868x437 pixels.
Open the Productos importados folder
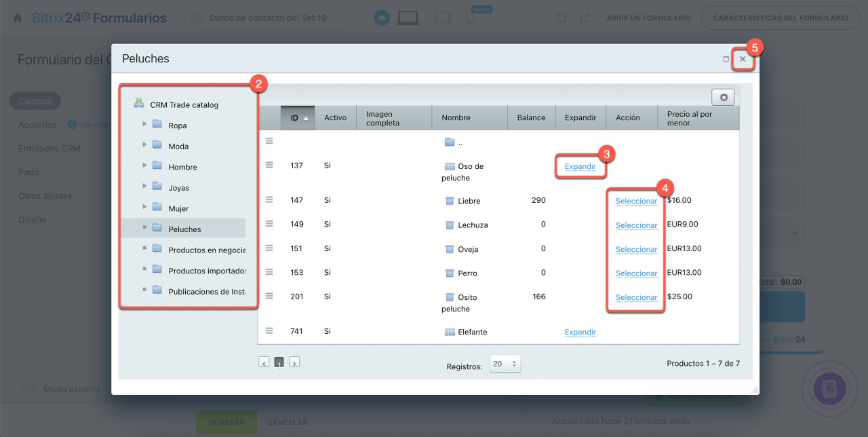(206, 271)
